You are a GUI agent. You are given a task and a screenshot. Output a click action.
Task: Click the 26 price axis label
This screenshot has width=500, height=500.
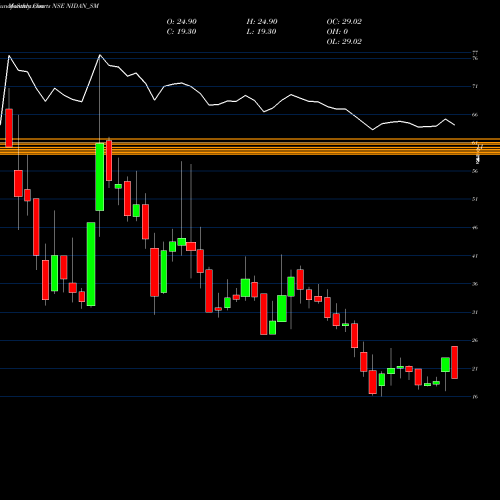point(475,340)
